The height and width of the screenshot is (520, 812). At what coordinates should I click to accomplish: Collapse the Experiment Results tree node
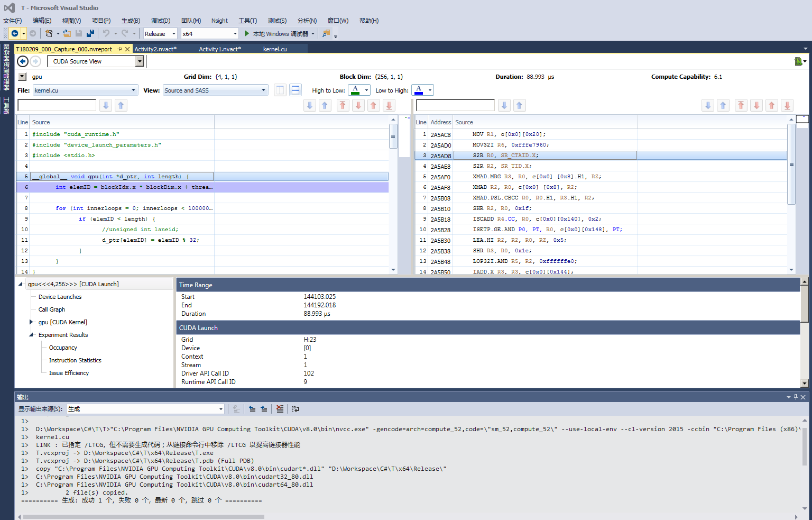(x=31, y=335)
